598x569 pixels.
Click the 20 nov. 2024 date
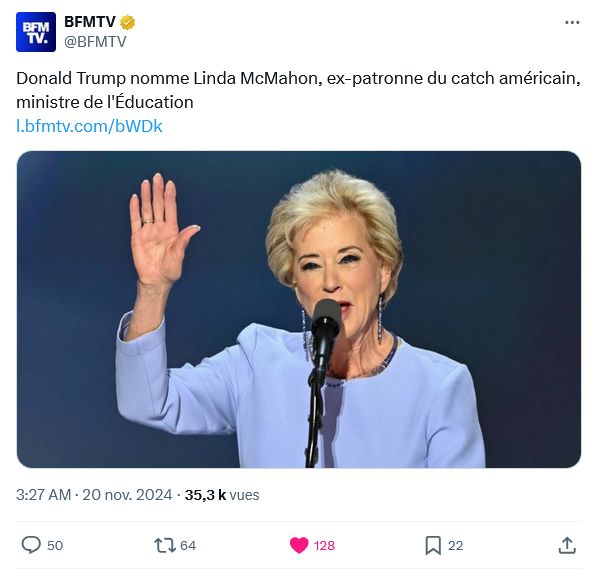pos(127,495)
